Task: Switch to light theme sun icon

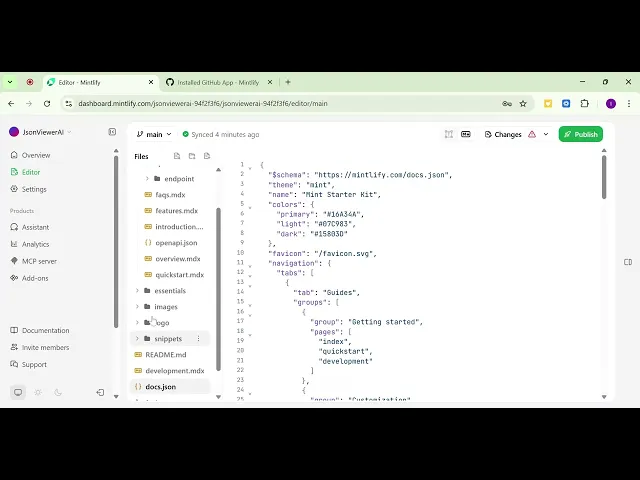Action: 38,392
